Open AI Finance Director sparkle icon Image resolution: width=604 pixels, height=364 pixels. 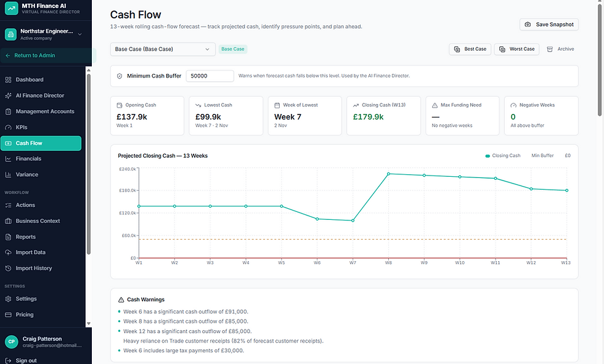point(8,95)
